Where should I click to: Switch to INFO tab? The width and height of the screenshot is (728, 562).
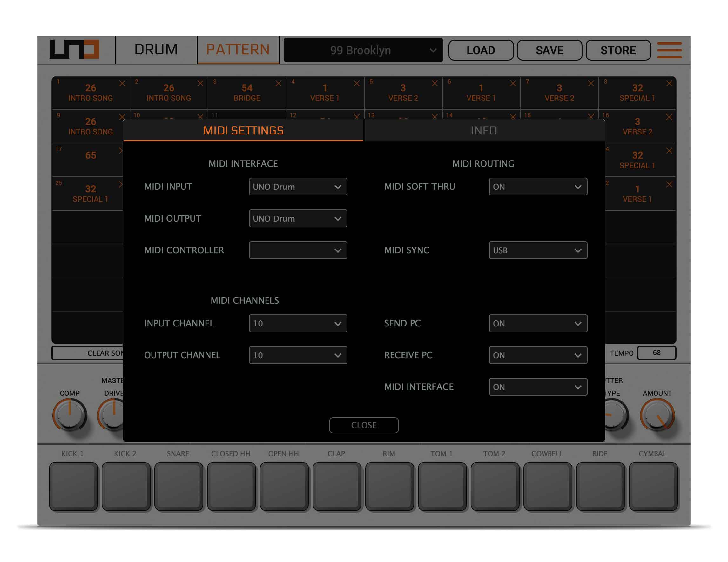pos(484,130)
